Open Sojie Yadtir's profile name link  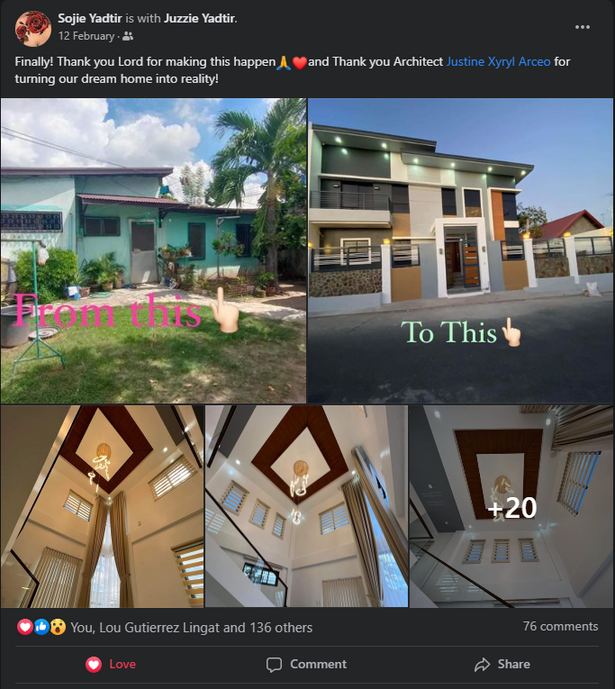coord(90,18)
